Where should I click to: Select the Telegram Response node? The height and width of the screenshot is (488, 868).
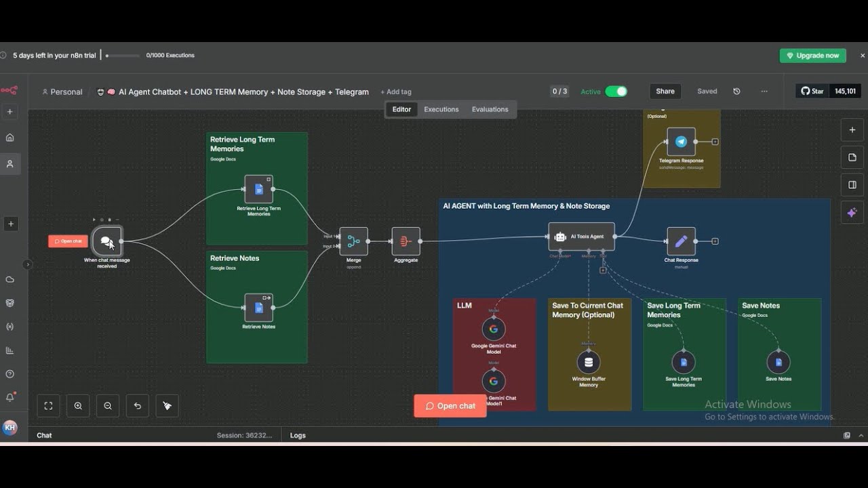(x=681, y=142)
